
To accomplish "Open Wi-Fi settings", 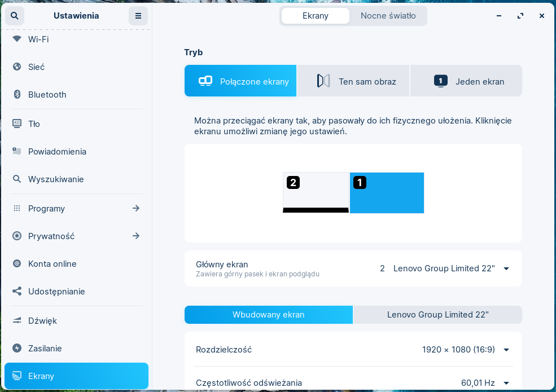I will (76, 39).
